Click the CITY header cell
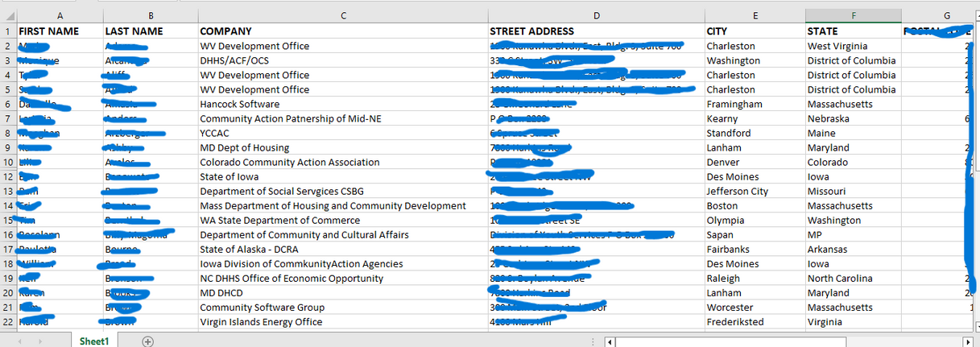The width and height of the screenshot is (980, 347). click(755, 31)
